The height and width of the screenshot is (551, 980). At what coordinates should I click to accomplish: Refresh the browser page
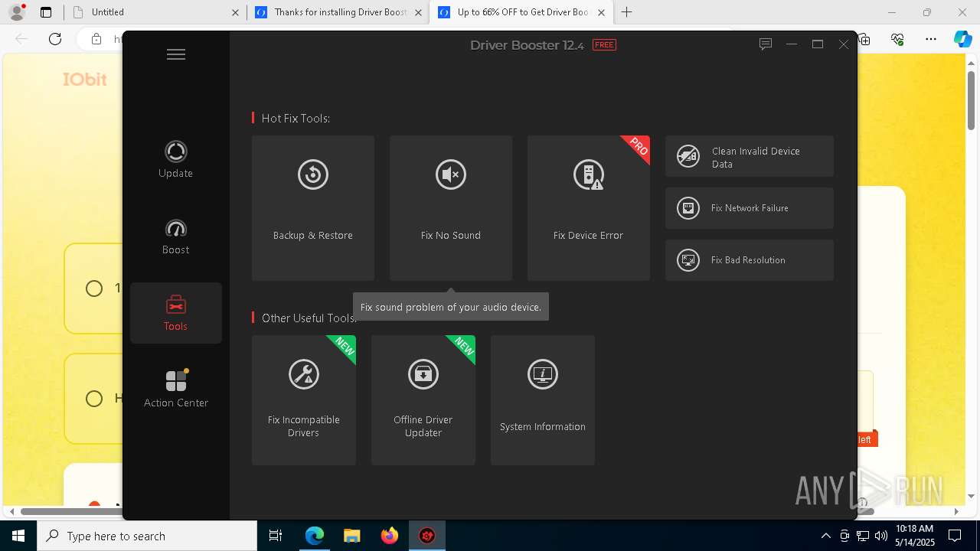click(x=55, y=39)
